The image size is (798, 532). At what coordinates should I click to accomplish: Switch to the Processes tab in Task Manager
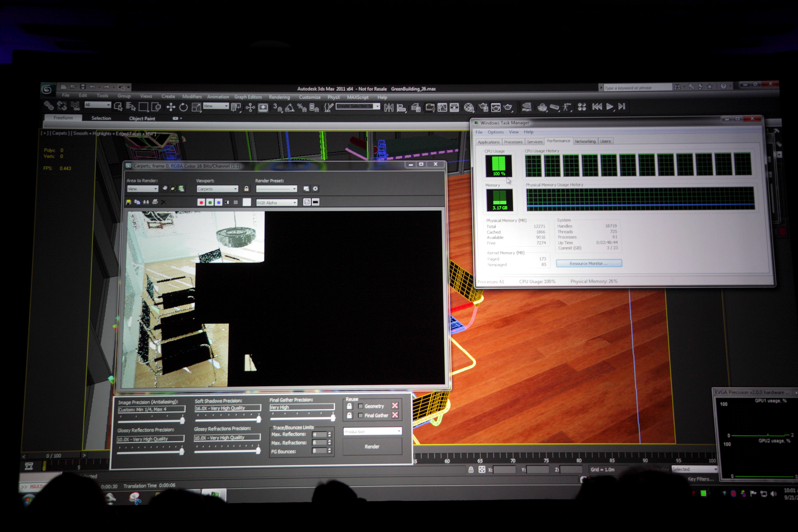pos(513,142)
